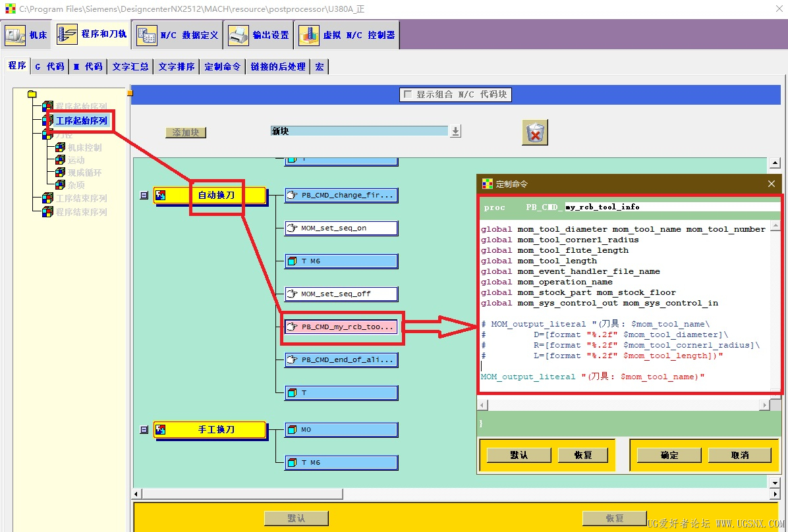Select the M 代码 sub-tab
The height and width of the screenshot is (532, 788).
tap(88, 66)
